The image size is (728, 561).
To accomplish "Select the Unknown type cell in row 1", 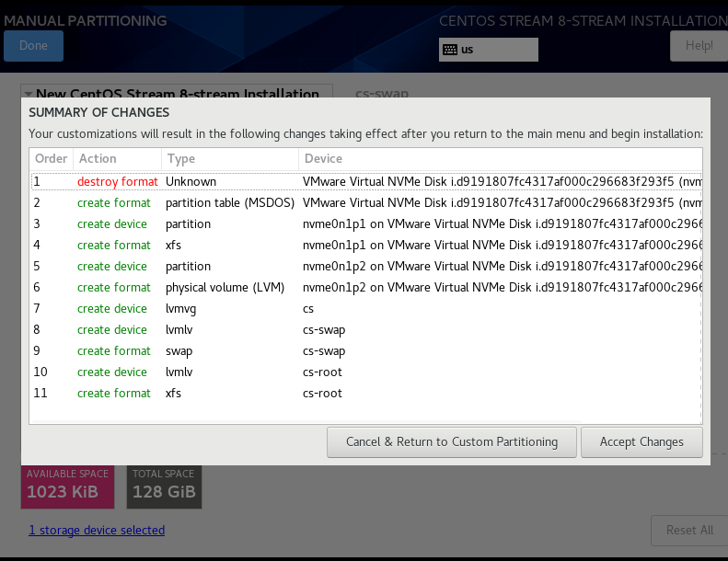I will (x=191, y=181).
